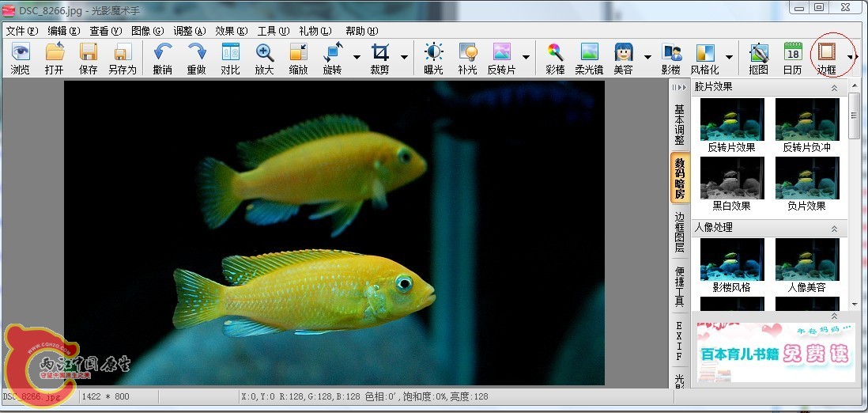The image size is (868, 413).
Task: Open 曝光 exposure adjustment
Action: [433, 59]
